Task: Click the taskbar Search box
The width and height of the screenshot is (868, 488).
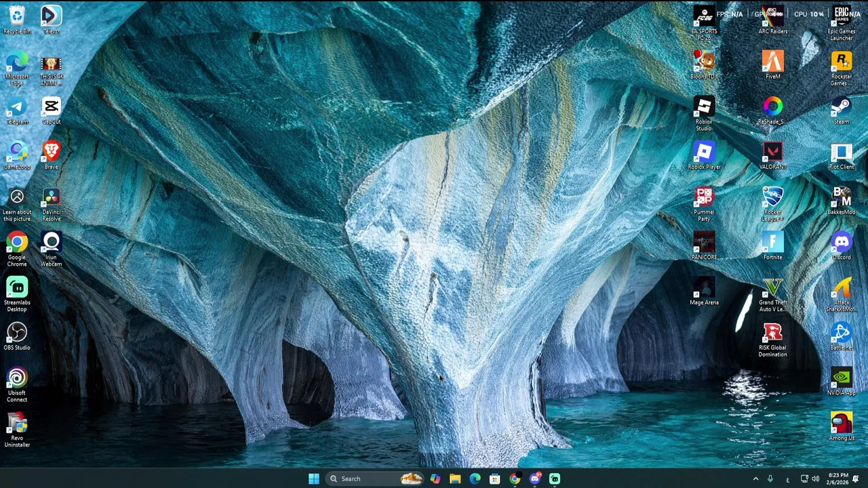Action: [x=375, y=479]
